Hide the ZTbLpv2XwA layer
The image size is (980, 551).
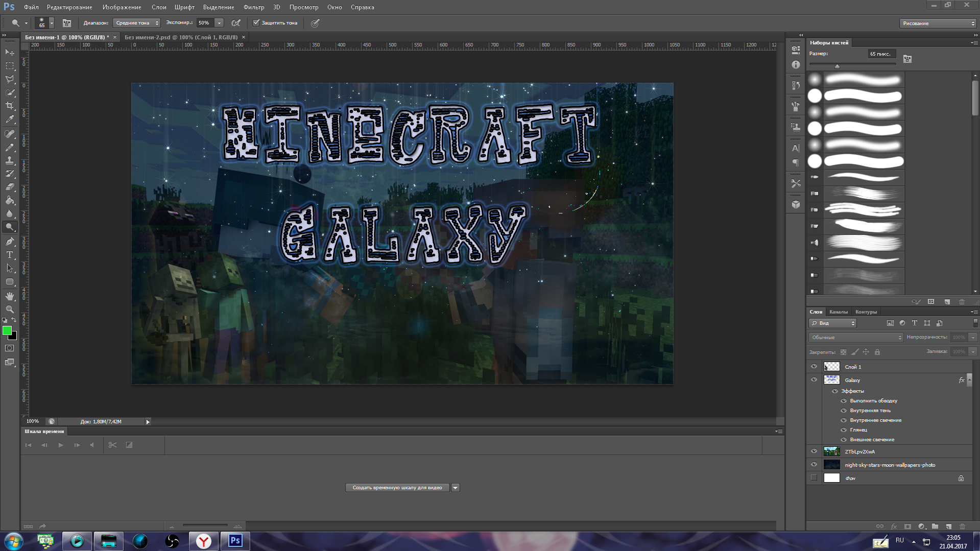click(x=814, y=451)
